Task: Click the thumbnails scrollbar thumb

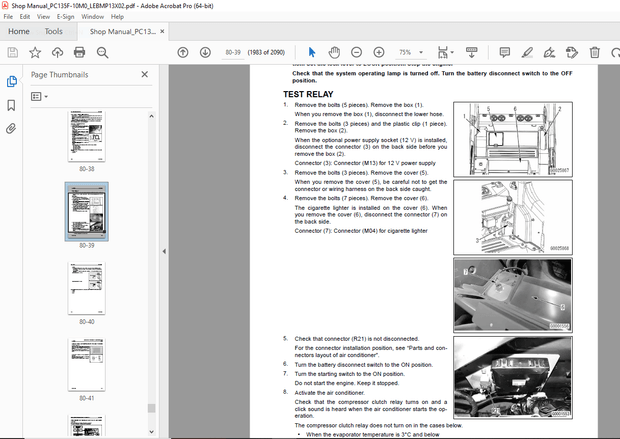Action: 151,408
